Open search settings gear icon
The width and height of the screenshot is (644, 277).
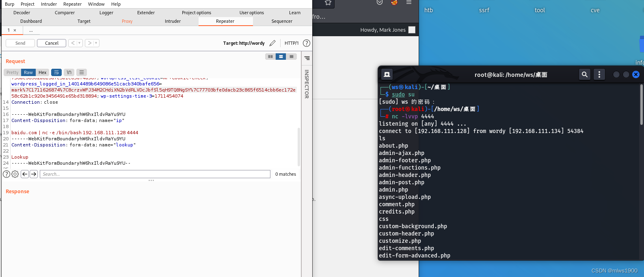coord(15,174)
